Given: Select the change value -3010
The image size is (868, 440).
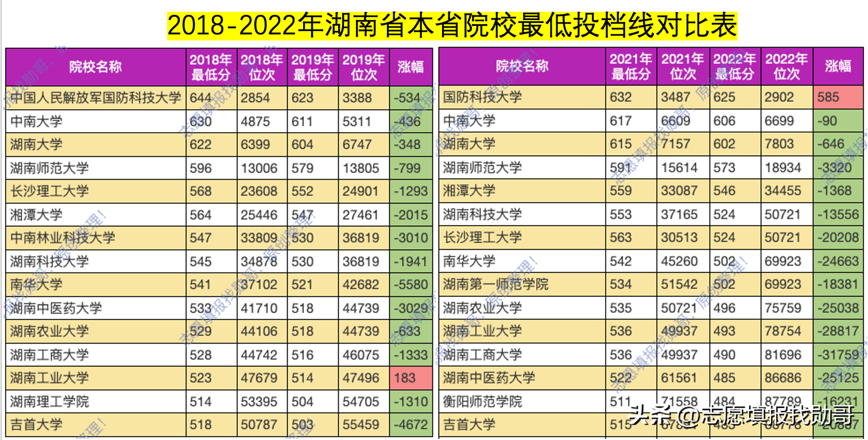Looking at the screenshot, I should click(411, 238).
